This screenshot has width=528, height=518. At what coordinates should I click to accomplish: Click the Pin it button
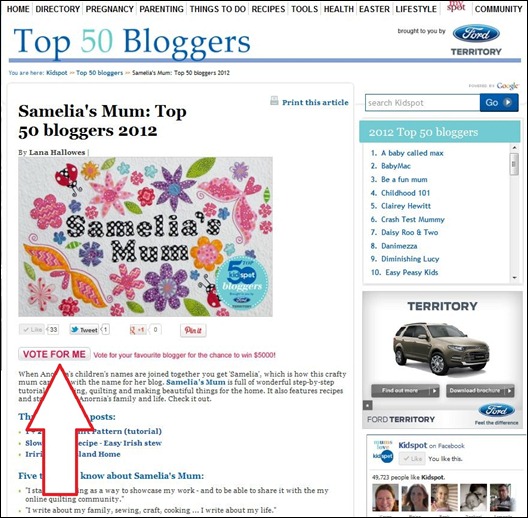tap(193, 330)
